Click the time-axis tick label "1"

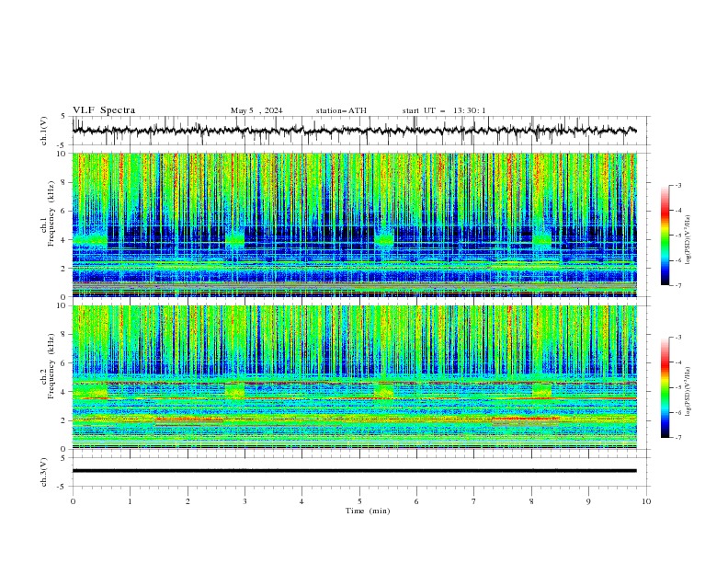[130, 501]
